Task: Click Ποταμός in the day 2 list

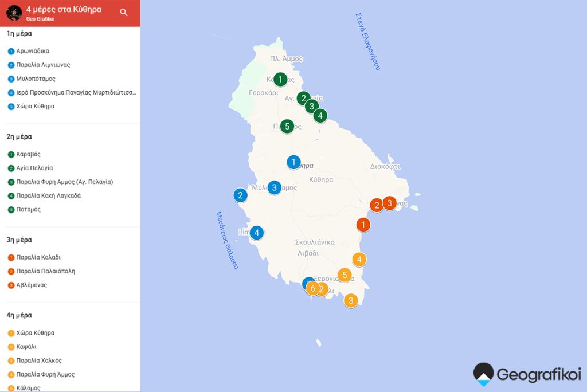Action: tap(29, 210)
